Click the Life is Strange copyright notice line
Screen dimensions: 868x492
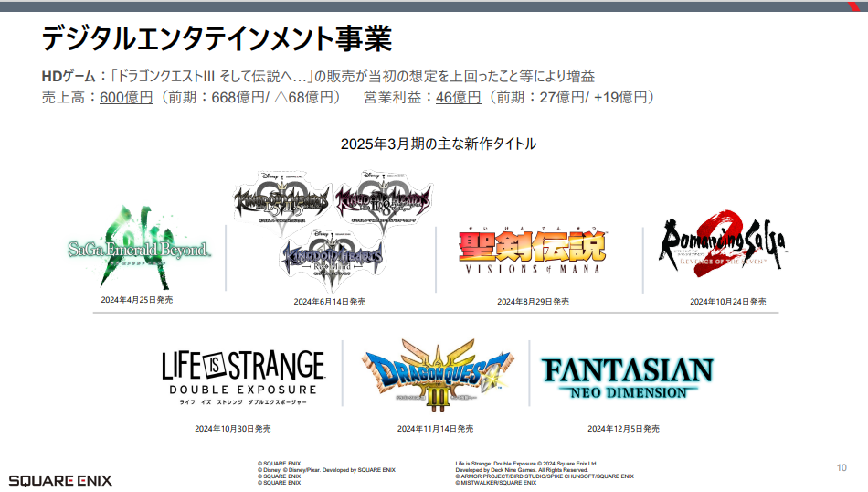[x=526, y=463]
